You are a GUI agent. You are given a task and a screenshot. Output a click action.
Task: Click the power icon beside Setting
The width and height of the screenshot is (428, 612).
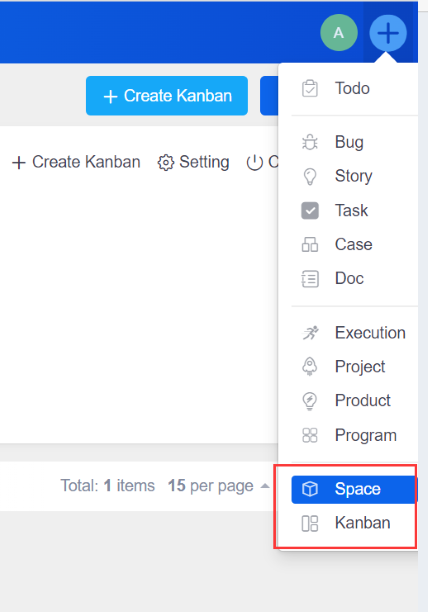(254, 162)
